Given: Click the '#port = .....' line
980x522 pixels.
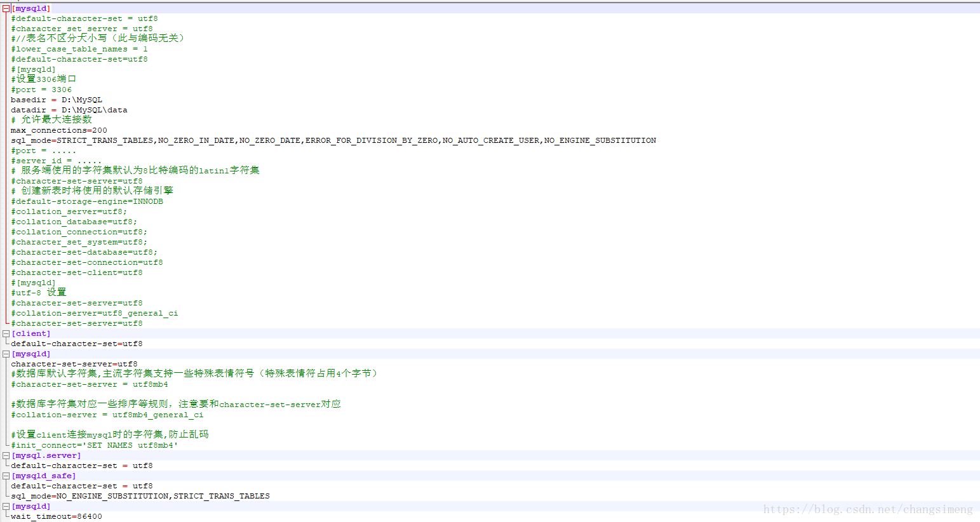Looking at the screenshot, I should coord(43,151).
